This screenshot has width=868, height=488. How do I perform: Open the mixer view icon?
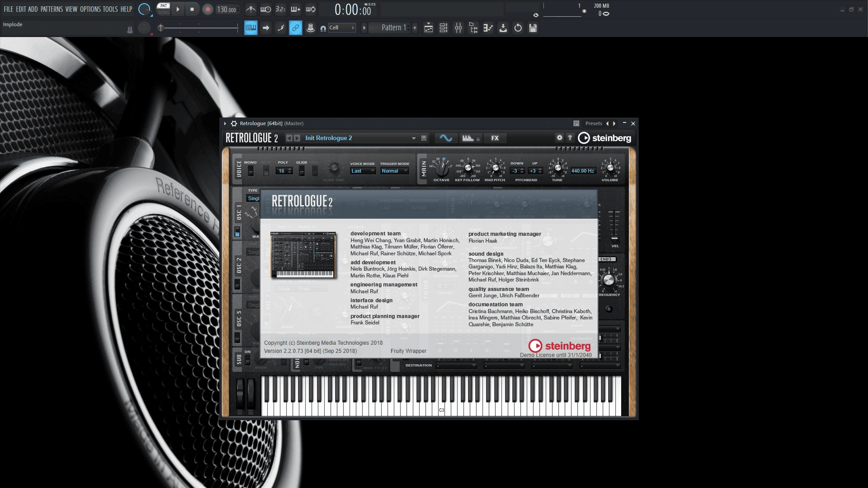coord(458,28)
